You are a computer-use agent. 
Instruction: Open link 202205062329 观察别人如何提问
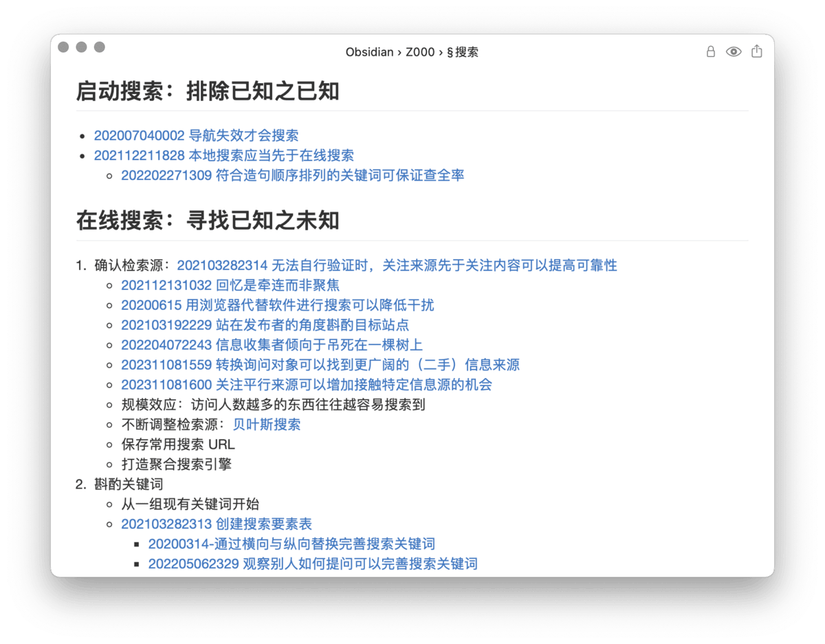pos(313,564)
